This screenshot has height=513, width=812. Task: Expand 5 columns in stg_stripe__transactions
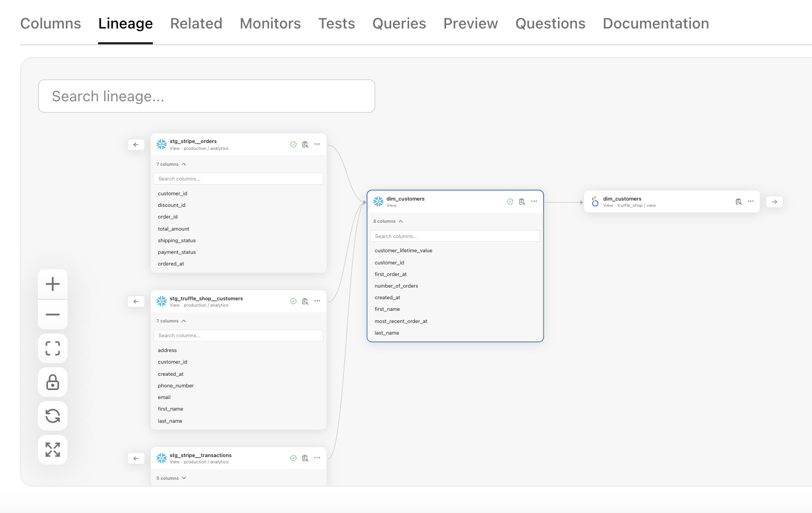coord(171,478)
